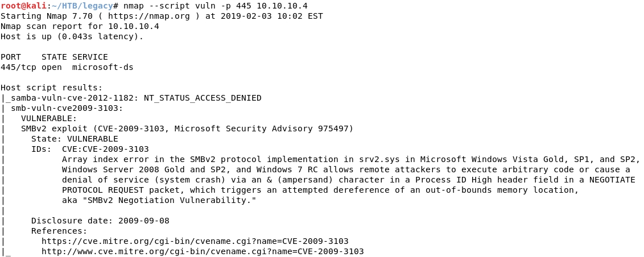Select the 445/tcp port entry

click(18, 67)
